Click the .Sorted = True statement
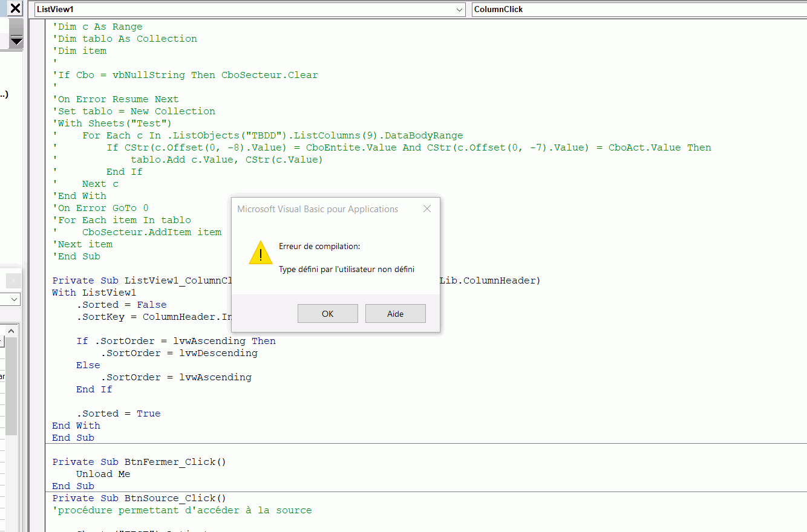The height and width of the screenshot is (532, 807). [118, 414]
